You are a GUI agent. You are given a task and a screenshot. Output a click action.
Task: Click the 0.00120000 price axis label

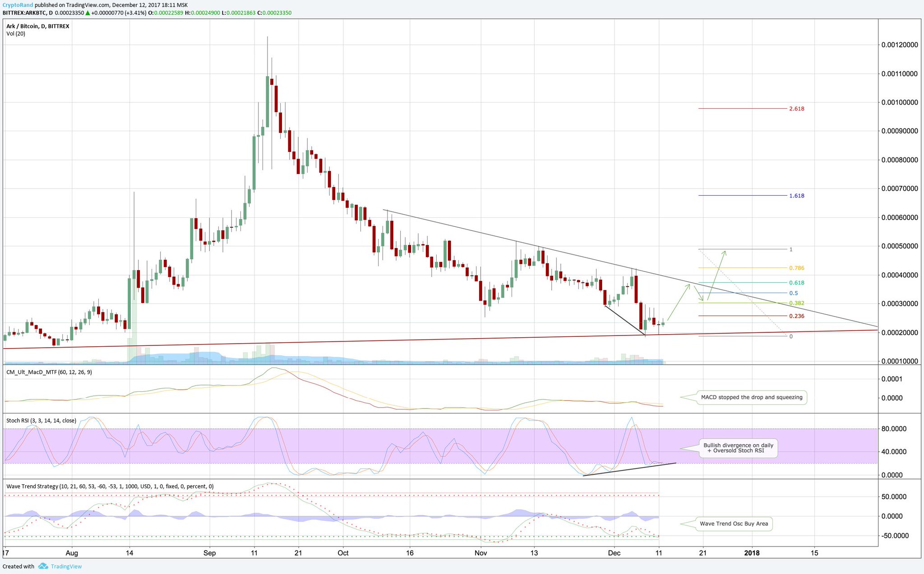pos(899,45)
